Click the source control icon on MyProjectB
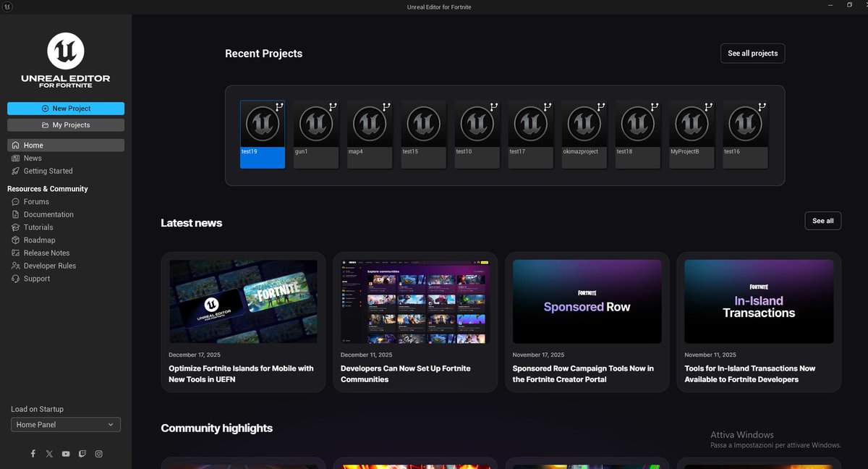Viewport: 868px width, 469px height. pos(707,106)
